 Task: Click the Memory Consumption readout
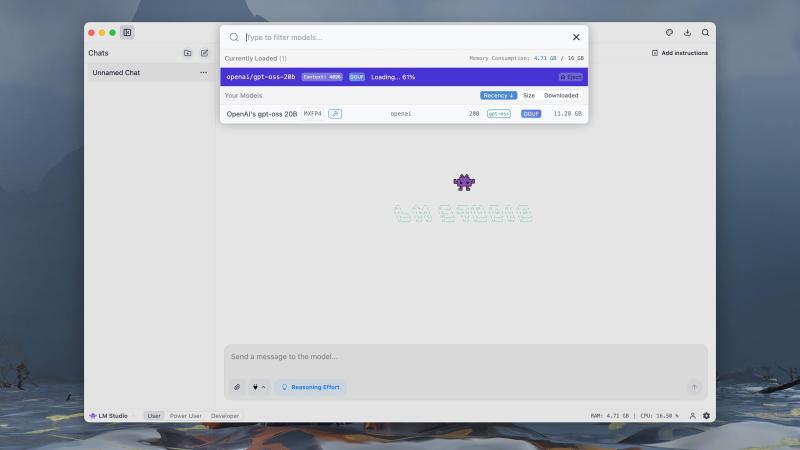[526, 58]
